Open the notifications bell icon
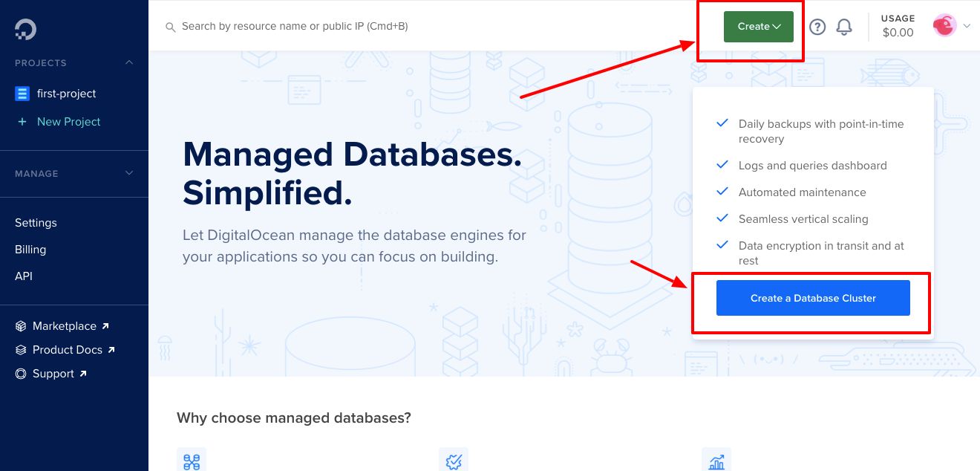Image resolution: width=980 pixels, height=471 pixels. 844,27
